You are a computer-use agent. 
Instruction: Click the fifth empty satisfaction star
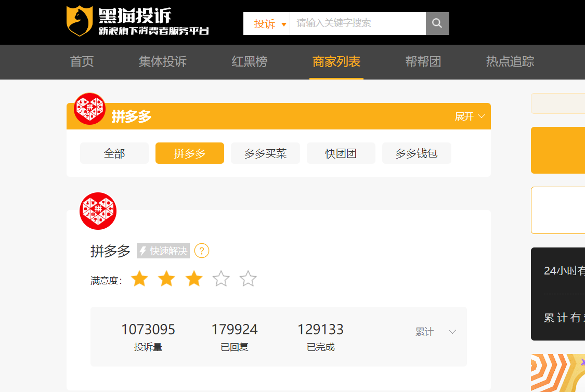click(248, 279)
